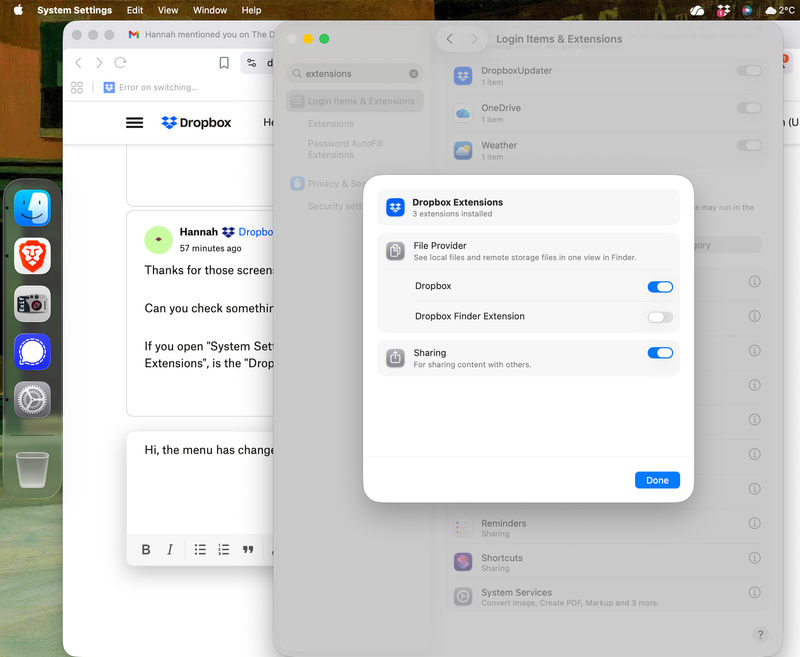
Task: Open the Window menu in menu bar
Action: [x=209, y=10]
